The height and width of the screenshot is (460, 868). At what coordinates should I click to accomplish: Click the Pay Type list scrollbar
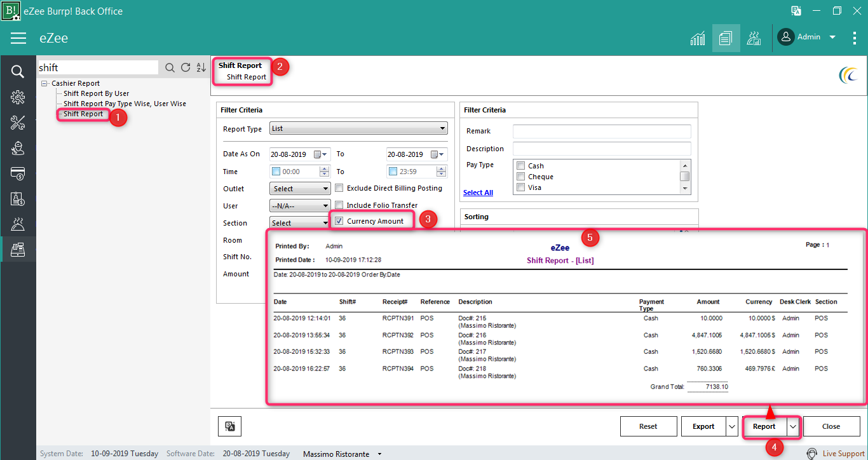[x=685, y=176]
